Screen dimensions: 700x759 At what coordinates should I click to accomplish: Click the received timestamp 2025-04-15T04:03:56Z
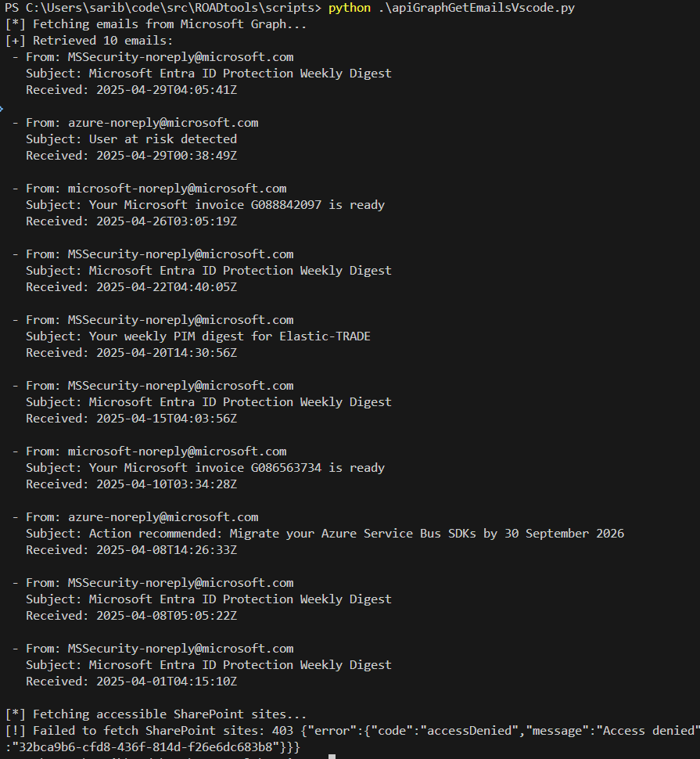166,419
